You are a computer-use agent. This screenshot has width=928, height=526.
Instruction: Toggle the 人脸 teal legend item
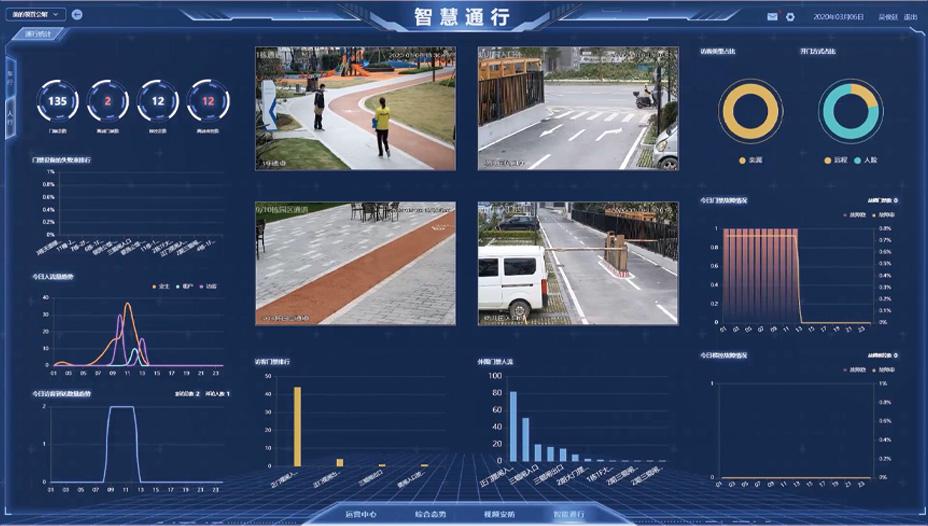click(867, 160)
